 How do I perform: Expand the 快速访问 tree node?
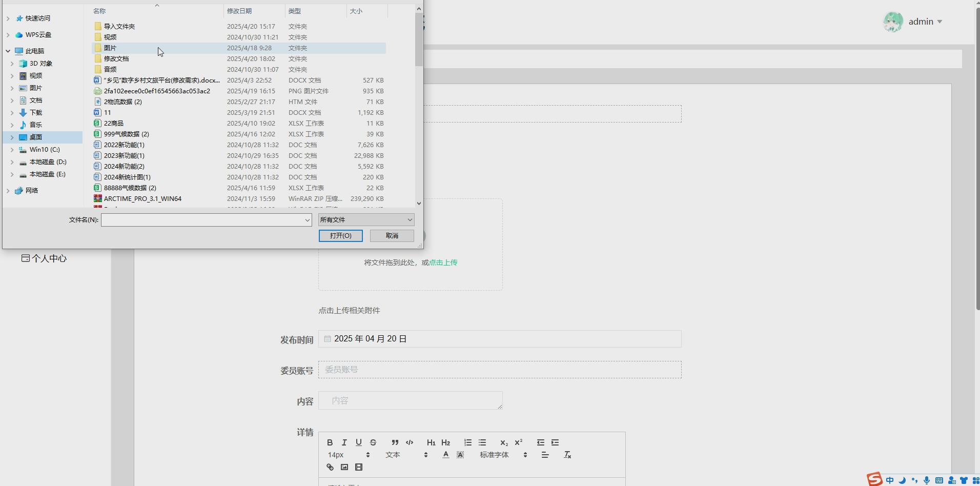[8, 18]
